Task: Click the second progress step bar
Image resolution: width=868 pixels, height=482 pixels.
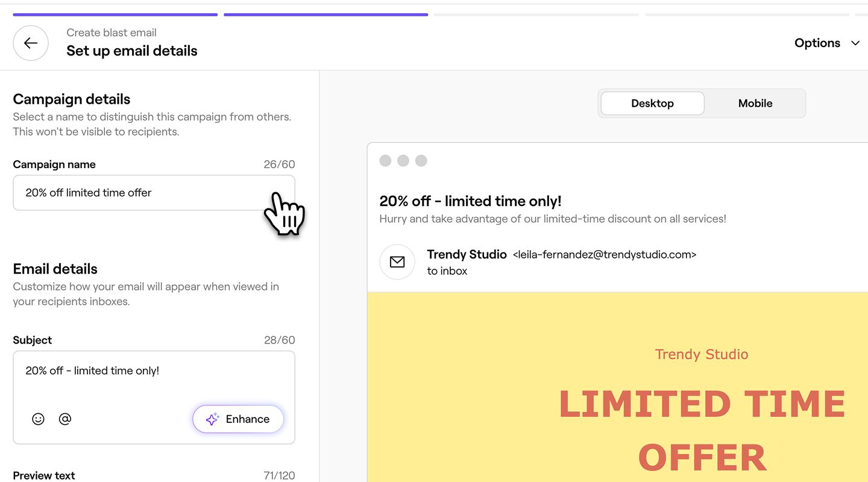Action: pyautogui.click(x=325, y=14)
